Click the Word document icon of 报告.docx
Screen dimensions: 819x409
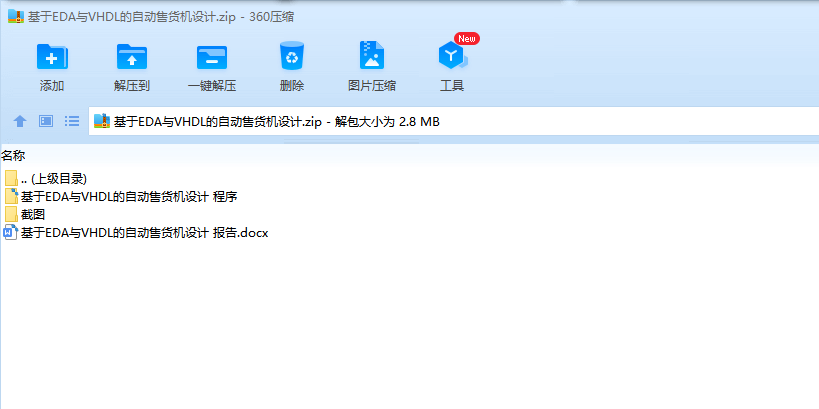coord(11,232)
